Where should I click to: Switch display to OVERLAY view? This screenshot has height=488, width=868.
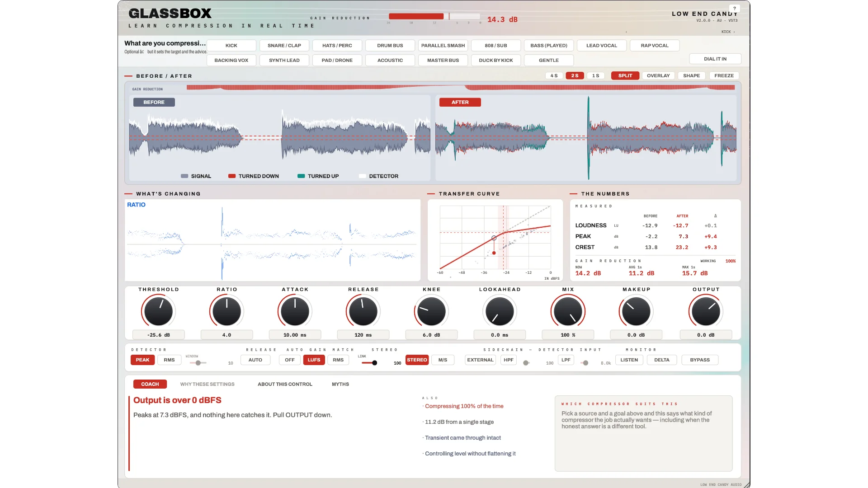point(658,76)
